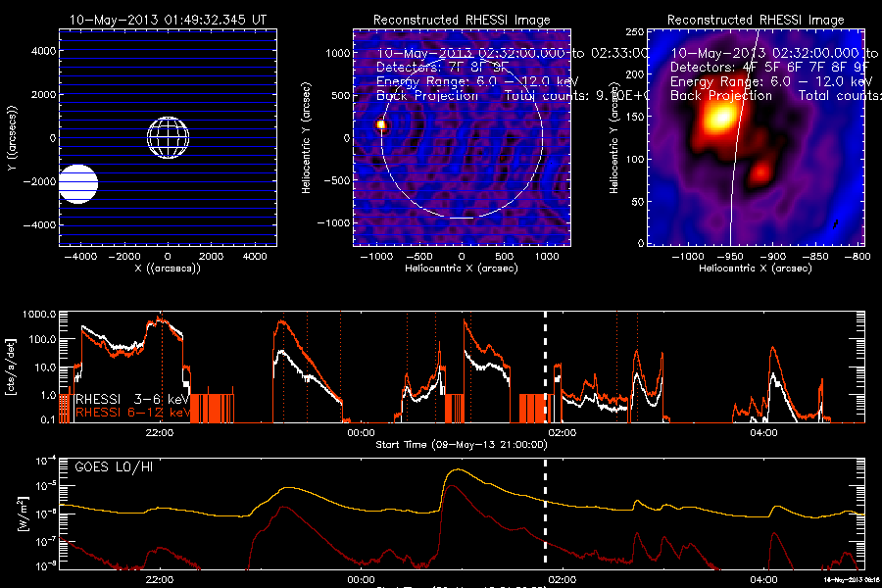Click the '10-May-2013 01:49:32.345 UT' title
882x588 pixels.
(x=168, y=20)
